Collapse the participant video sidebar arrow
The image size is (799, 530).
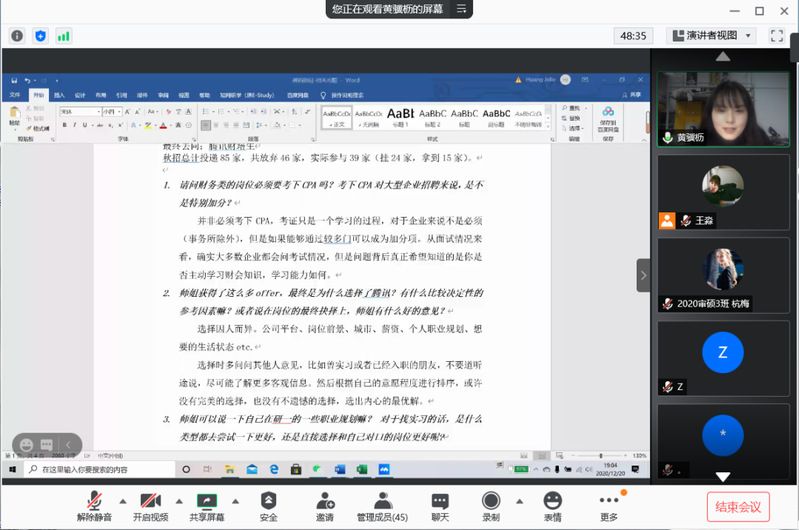(x=643, y=275)
